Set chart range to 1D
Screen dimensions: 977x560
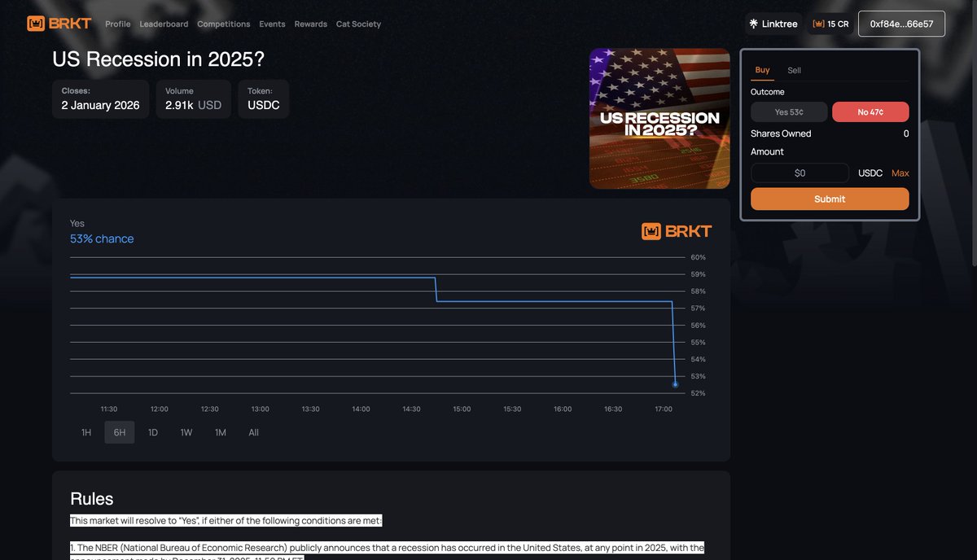(x=153, y=432)
